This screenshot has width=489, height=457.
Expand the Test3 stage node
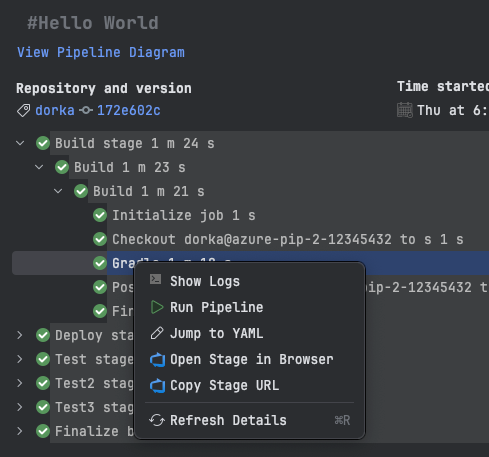point(20,407)
